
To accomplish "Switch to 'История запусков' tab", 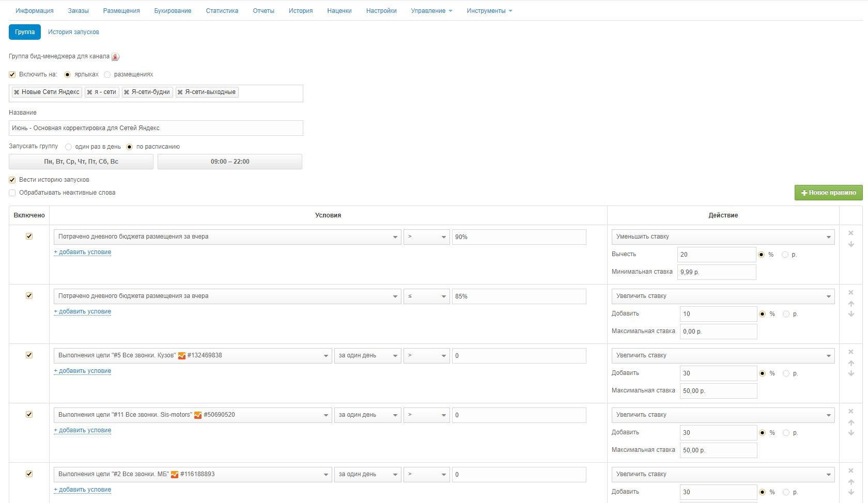I will coord(73,32).
